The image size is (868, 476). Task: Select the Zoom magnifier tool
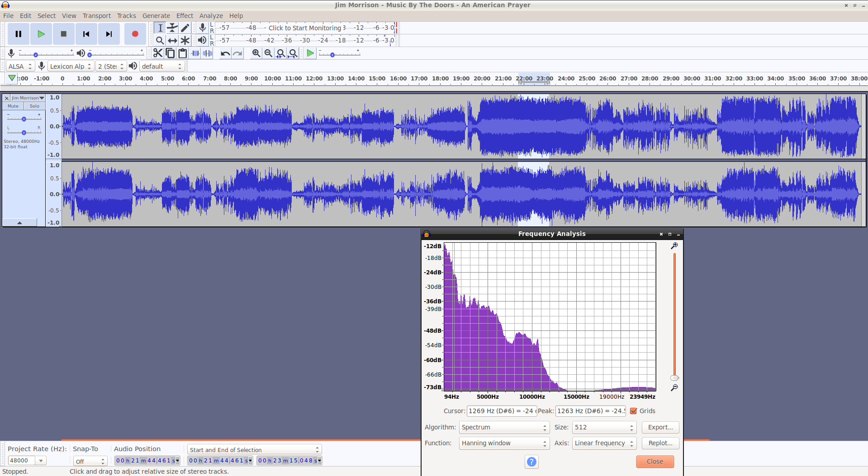coord(160,40)
